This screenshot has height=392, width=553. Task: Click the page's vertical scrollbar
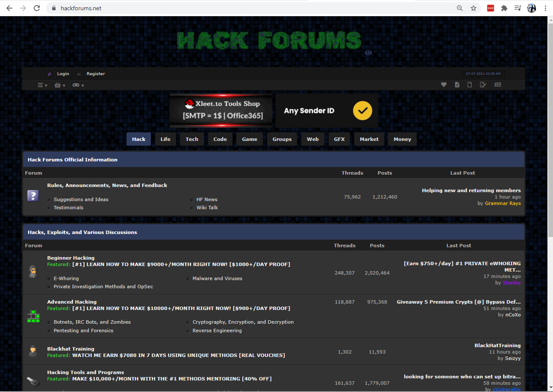point(550,128)
